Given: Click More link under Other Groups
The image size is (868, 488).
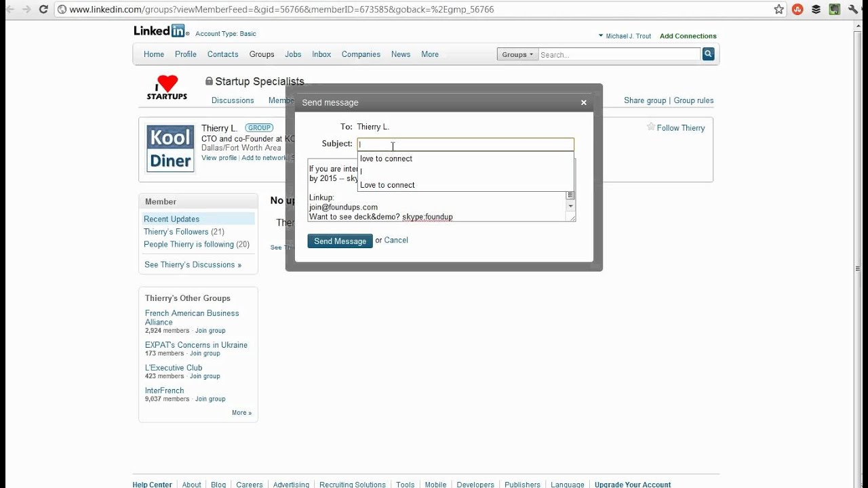Looking at the screenshot, I should (x=241, y=413).
